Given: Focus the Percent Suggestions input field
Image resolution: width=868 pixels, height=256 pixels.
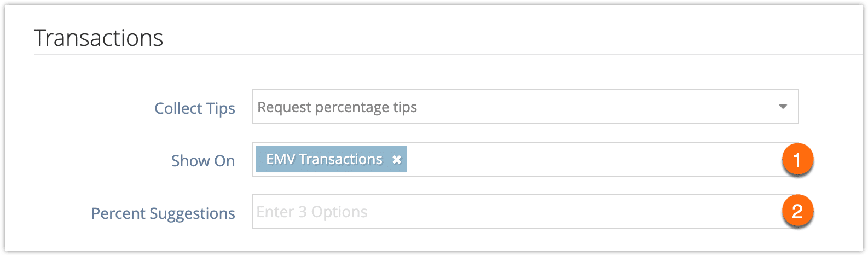Looking at the screenshot, I should coord(525,212).
